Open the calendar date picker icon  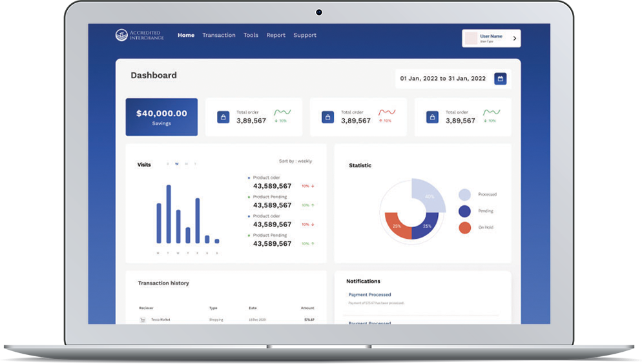tap(500, 79)
